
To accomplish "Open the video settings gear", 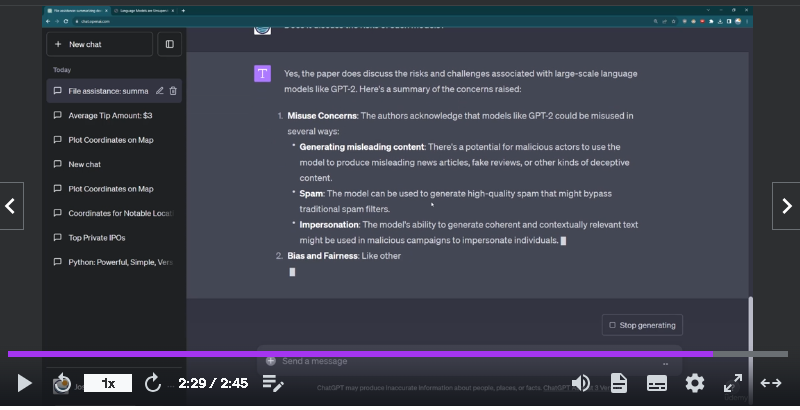I will pyautogui.click(x=694, y=383).
